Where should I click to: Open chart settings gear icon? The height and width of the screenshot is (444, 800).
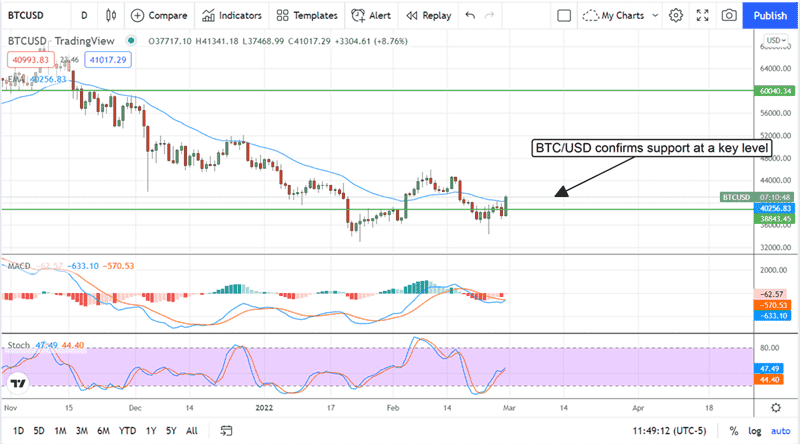676,15
